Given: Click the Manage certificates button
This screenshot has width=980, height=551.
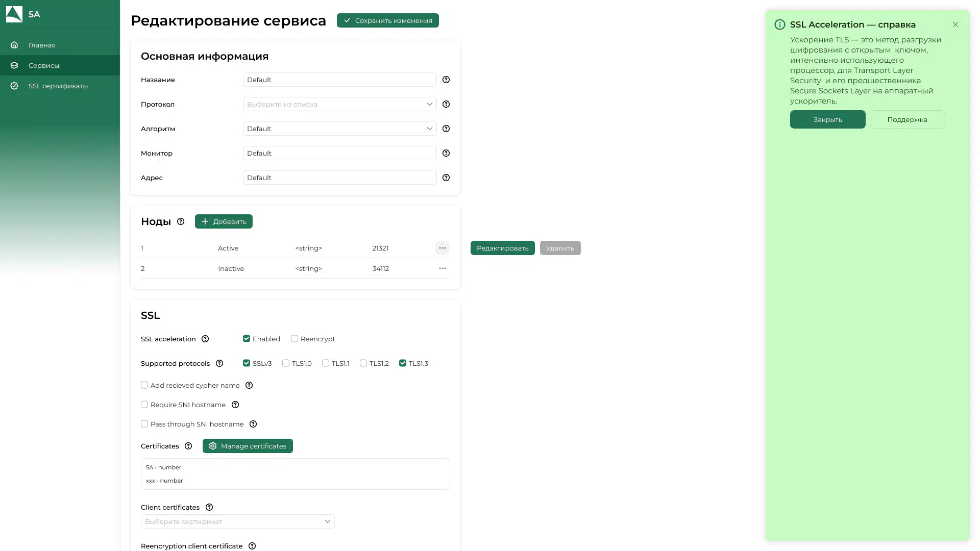Looking at the screenshot, I should pyautogui.click(x=248, y=446).
